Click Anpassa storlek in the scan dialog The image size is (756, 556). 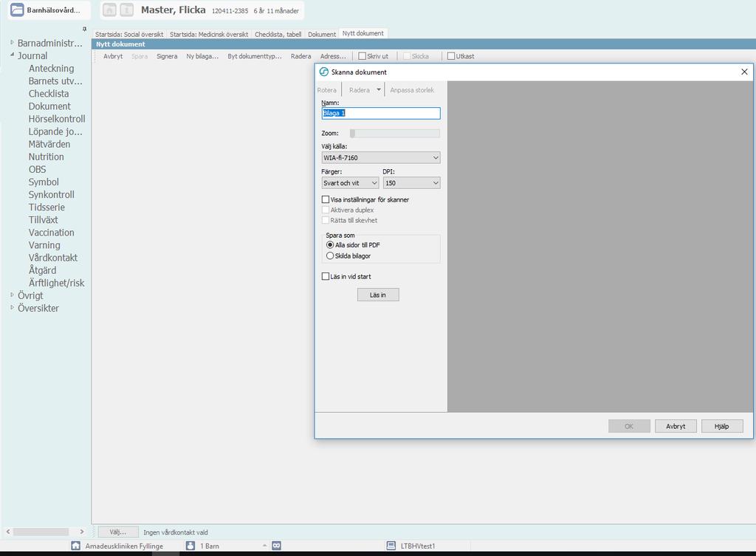tap(412, 90)
